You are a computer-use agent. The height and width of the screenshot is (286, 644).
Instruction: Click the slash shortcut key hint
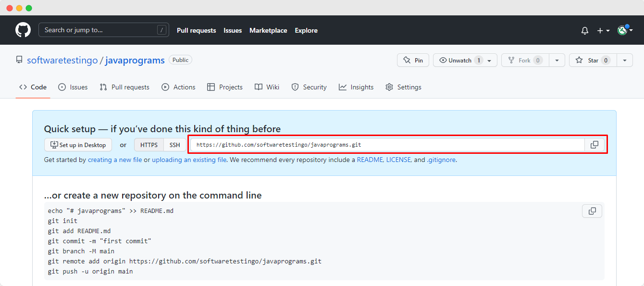(x=162, y=30)
